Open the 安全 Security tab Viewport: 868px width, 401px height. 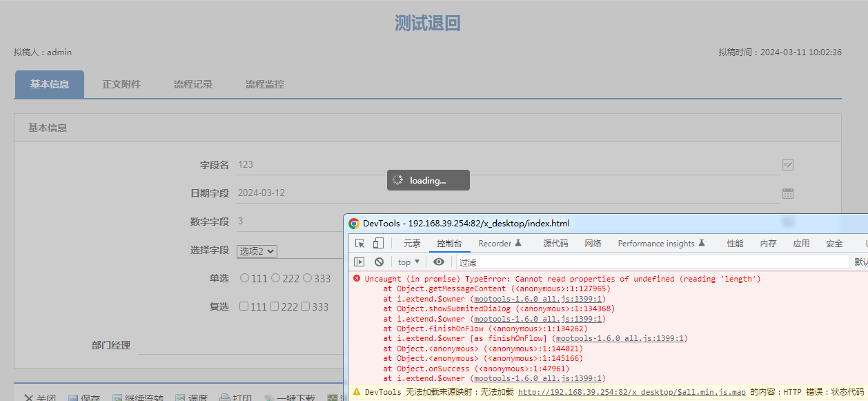[834, 244]
